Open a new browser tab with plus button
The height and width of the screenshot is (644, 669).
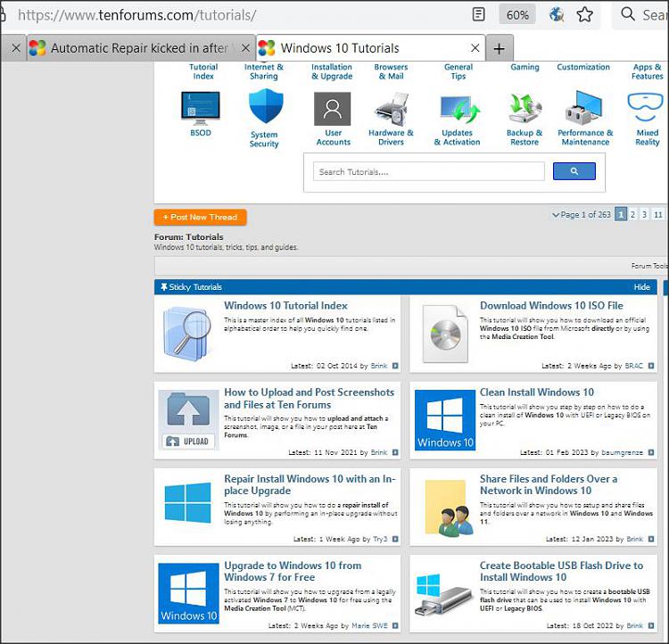click(x=500, y=48)
